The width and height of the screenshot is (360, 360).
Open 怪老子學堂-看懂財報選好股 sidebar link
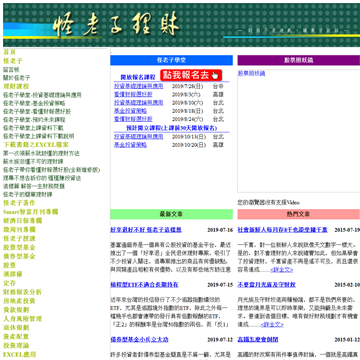click(37, 112)
